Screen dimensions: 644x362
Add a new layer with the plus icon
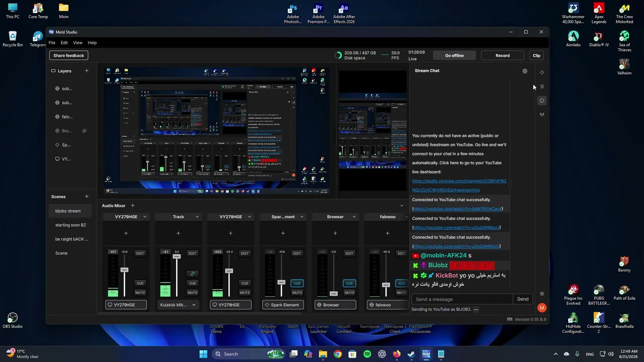tap(87, 71)
